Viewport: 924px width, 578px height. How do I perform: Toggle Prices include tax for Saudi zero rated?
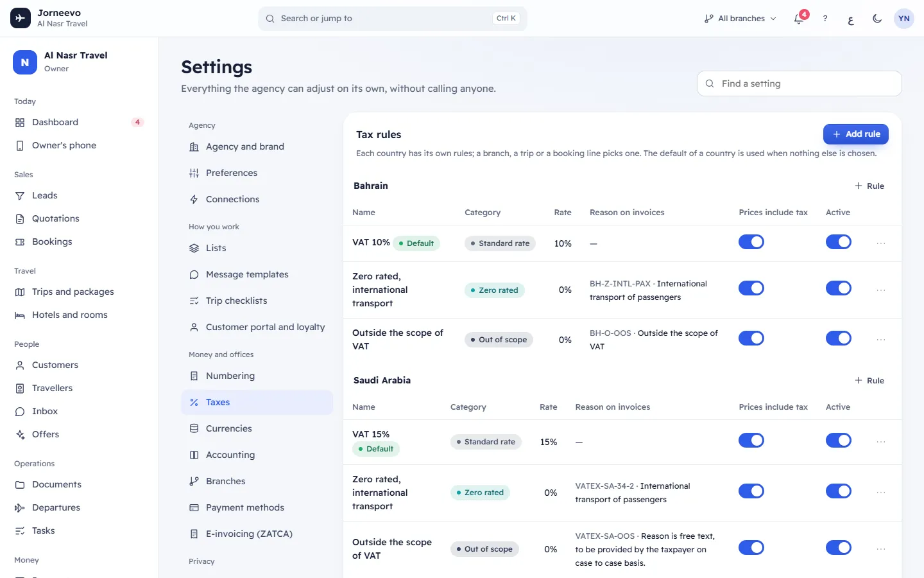pyautogui.click(x=751, y=491)
